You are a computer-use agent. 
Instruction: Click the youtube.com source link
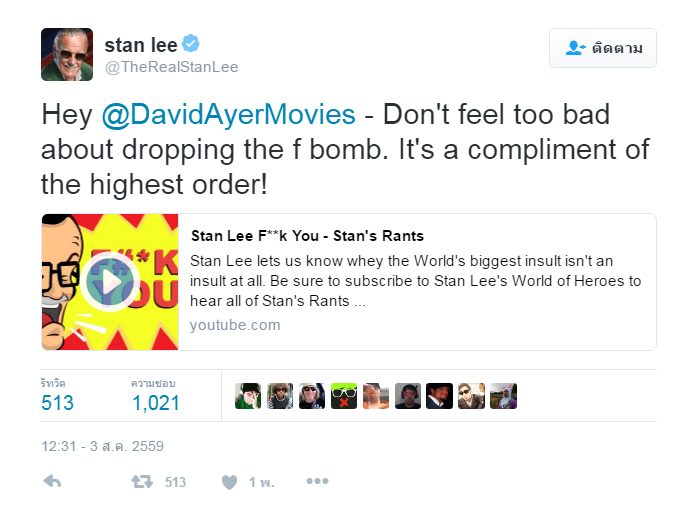pyautogui.click(x=235, y=325)
